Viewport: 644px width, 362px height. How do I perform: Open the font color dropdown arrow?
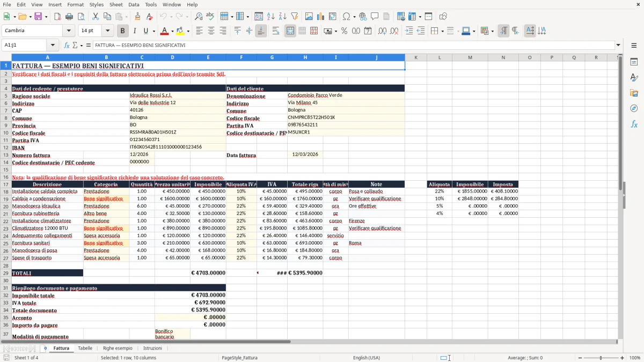click(x=172, y=31)
